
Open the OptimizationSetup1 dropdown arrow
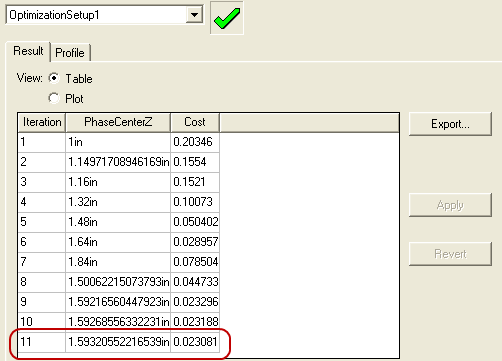click(194, 15)
